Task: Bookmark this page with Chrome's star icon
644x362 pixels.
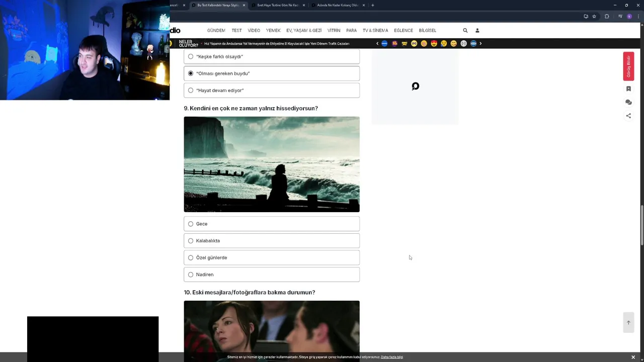Action: [594, 16]
